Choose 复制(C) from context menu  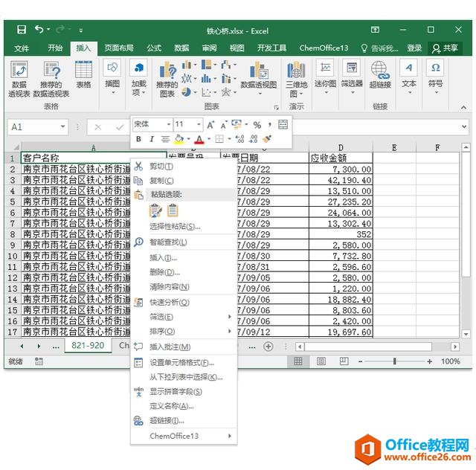[184, 181]
